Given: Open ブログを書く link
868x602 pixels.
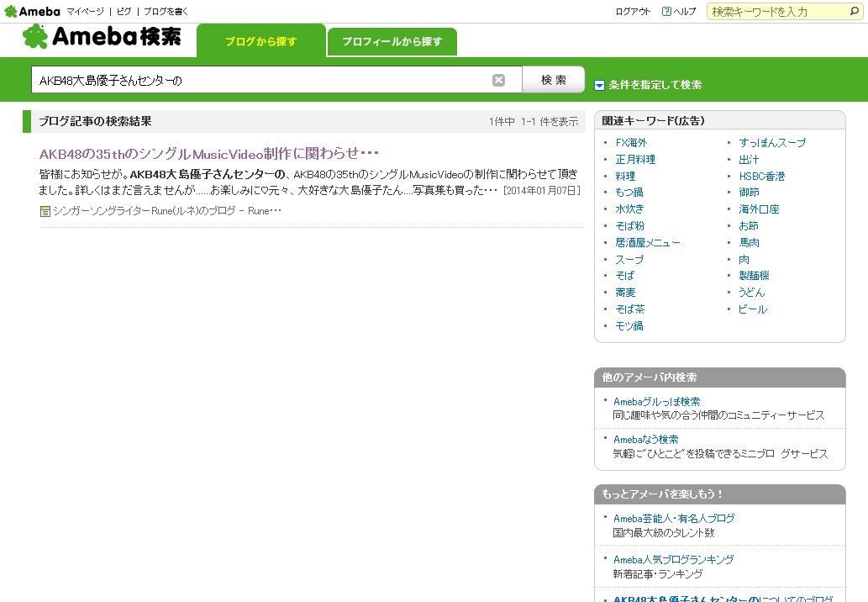Looking at the screenshot, I should click(x=166, y=12).
